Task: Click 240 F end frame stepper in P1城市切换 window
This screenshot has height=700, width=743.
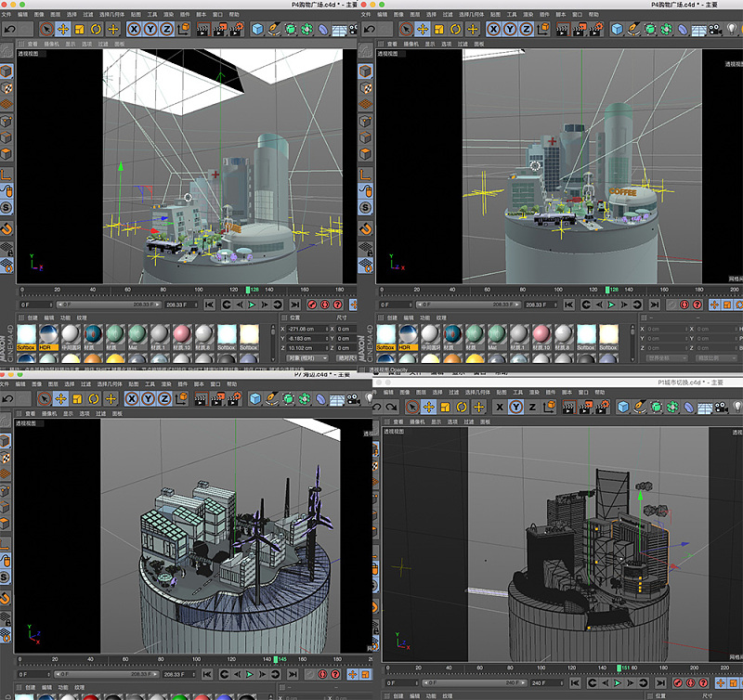Action: click(547, 683)
